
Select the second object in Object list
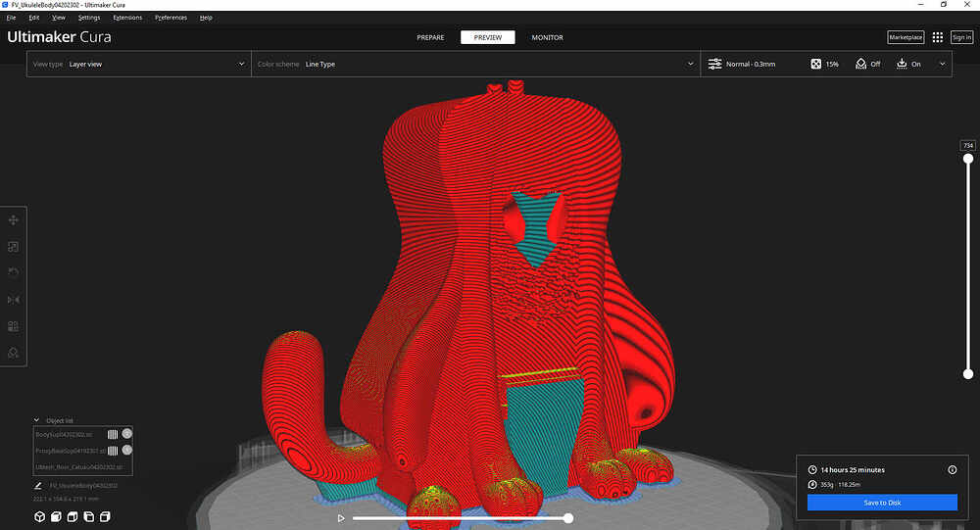click(70, 451)
